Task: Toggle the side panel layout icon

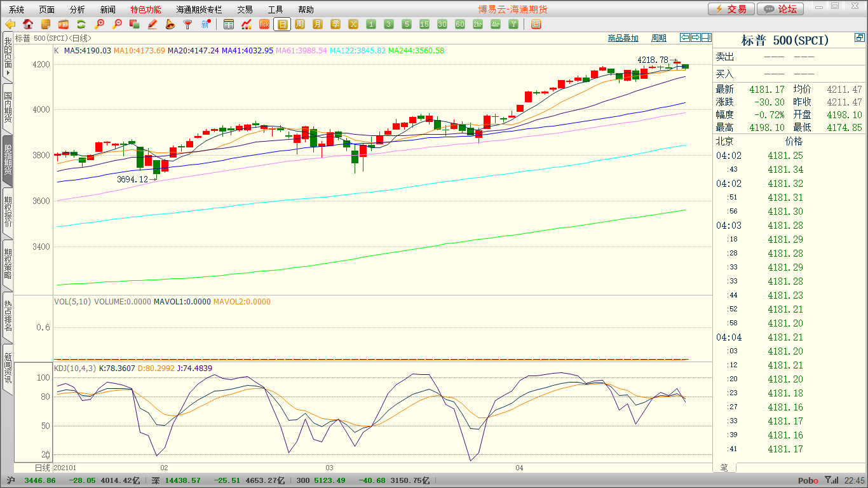Action: (706, 37)
